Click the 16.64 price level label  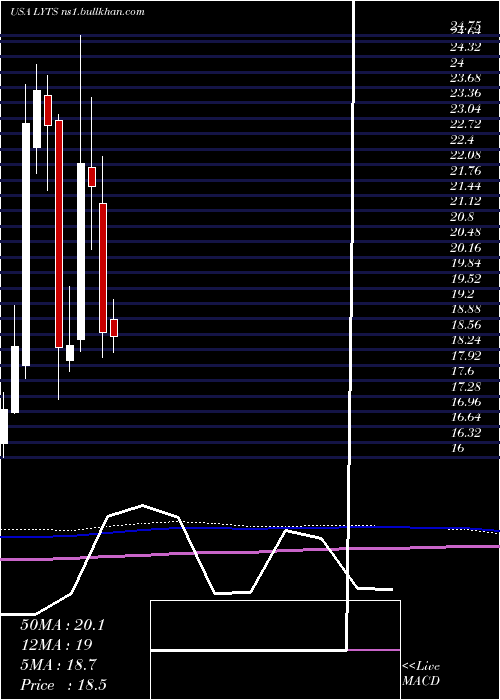(466, 418)
